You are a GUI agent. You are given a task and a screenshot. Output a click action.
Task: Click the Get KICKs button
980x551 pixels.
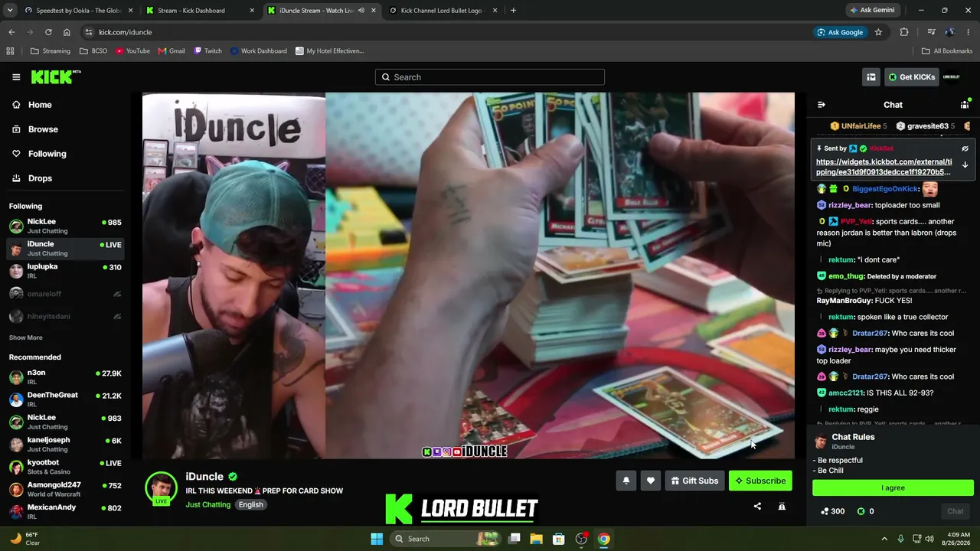[x=911, y=77]
